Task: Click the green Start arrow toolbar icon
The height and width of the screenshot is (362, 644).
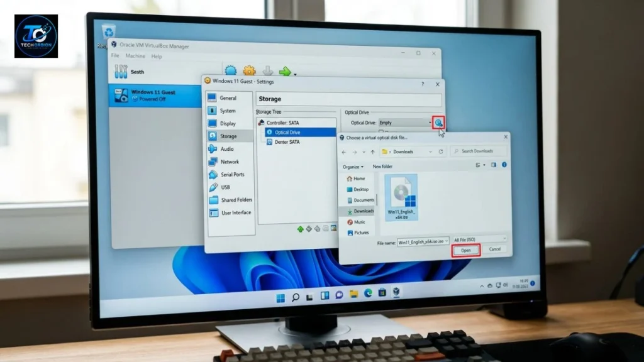Action: 285,72
